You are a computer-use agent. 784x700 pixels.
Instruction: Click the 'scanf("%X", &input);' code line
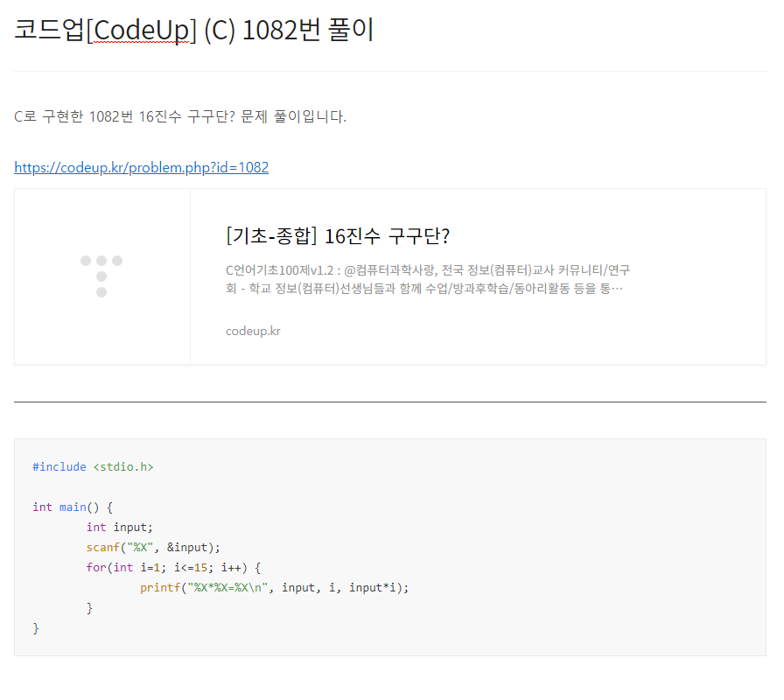153,548
